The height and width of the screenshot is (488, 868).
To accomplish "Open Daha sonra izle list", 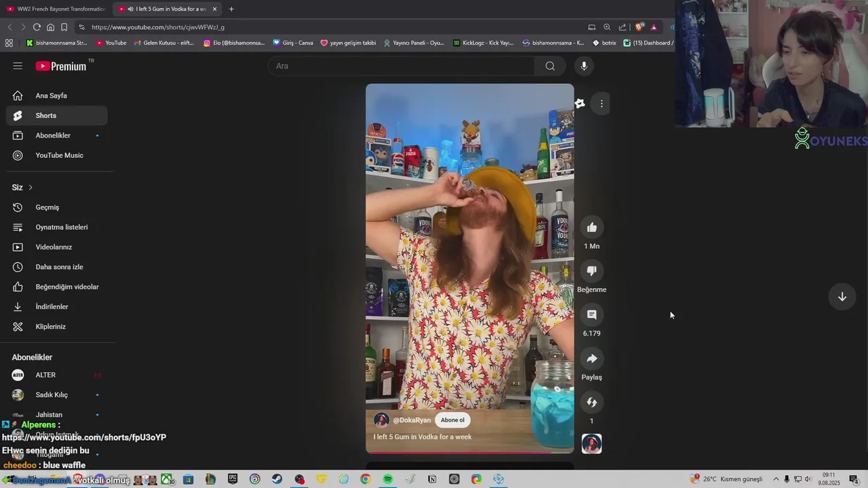I will click(57, 267).
